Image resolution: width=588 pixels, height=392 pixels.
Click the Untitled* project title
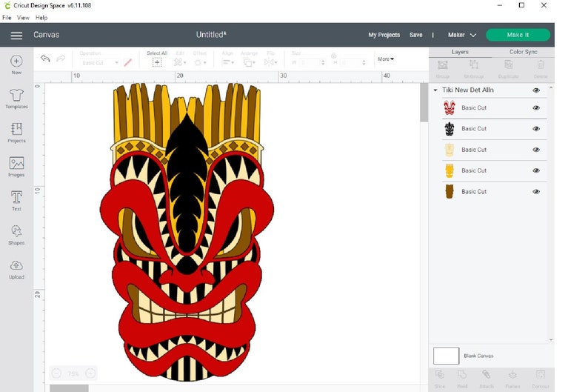(x=211, y=35)
